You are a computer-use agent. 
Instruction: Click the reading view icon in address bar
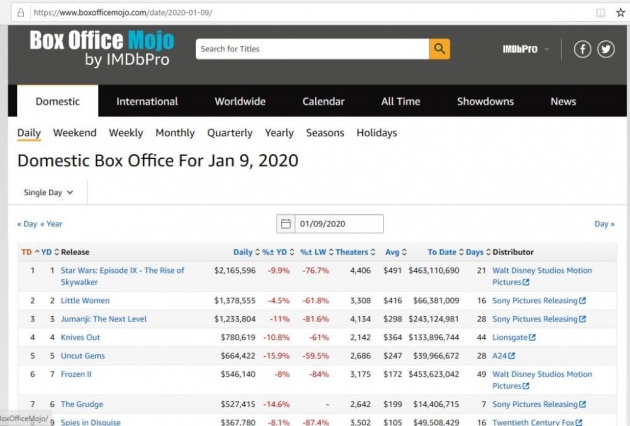(x=601, y=12)
